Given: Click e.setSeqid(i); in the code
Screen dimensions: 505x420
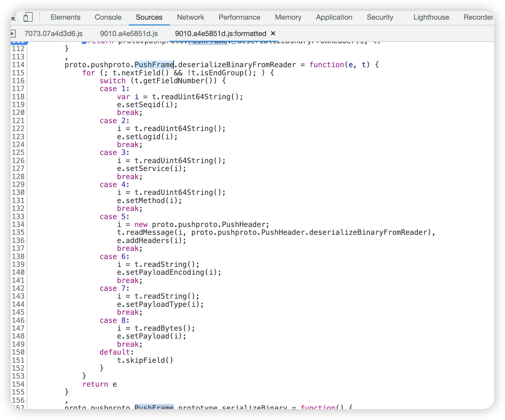Looking at the screenshot, I should [x=147, y=105].
